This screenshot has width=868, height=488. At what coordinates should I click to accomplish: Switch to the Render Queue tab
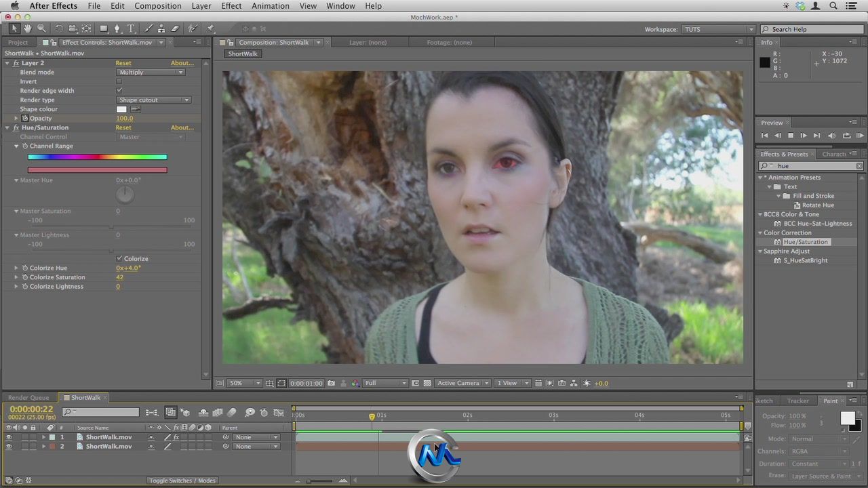(x=28, y=398)
